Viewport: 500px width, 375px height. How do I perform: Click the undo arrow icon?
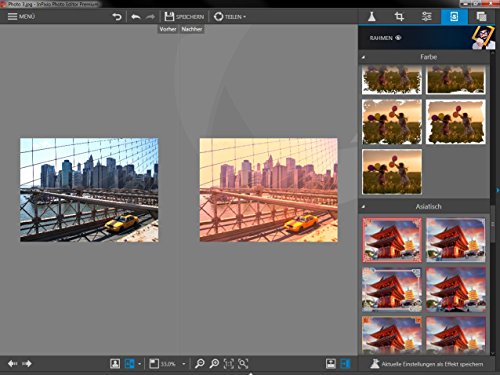pos(136,16)
